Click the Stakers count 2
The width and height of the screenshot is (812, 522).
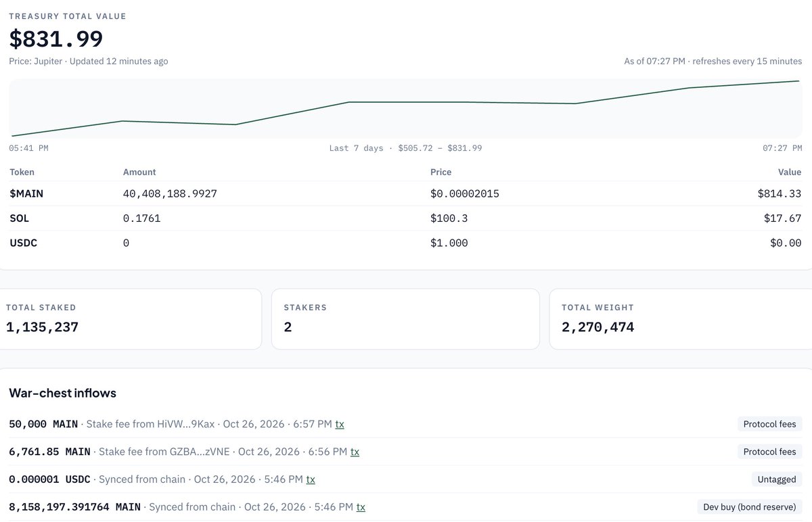coord(288,328)
